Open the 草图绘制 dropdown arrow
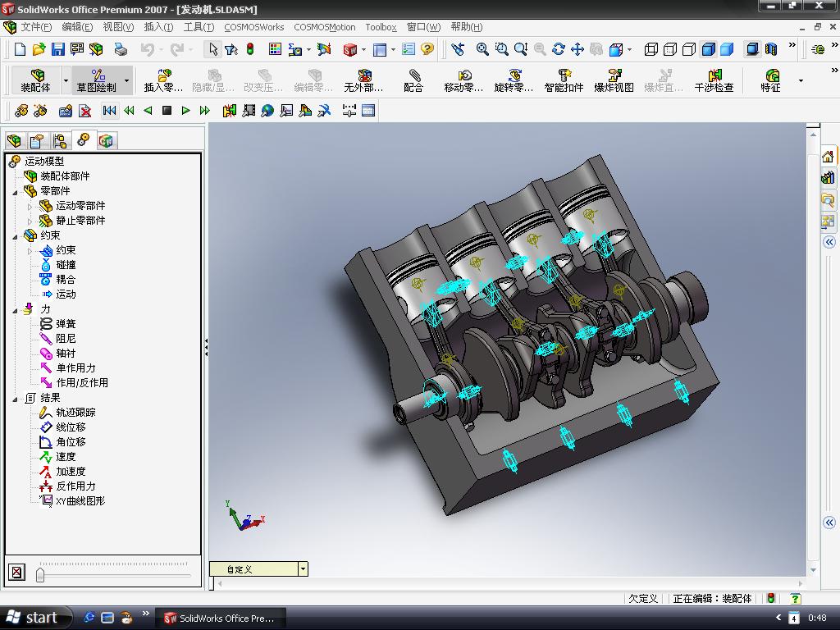This screenshot has width=840, height=630. click(x=127, y=80)
